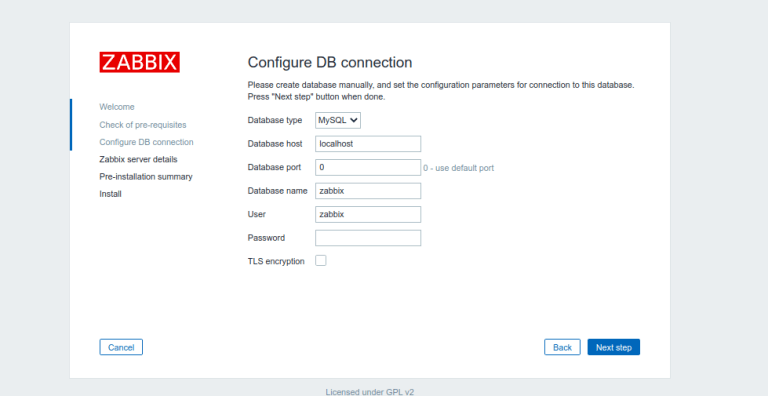This screenshot has height=396, width=768.
Task: Proceed with the Next step button
Action: 614,347
